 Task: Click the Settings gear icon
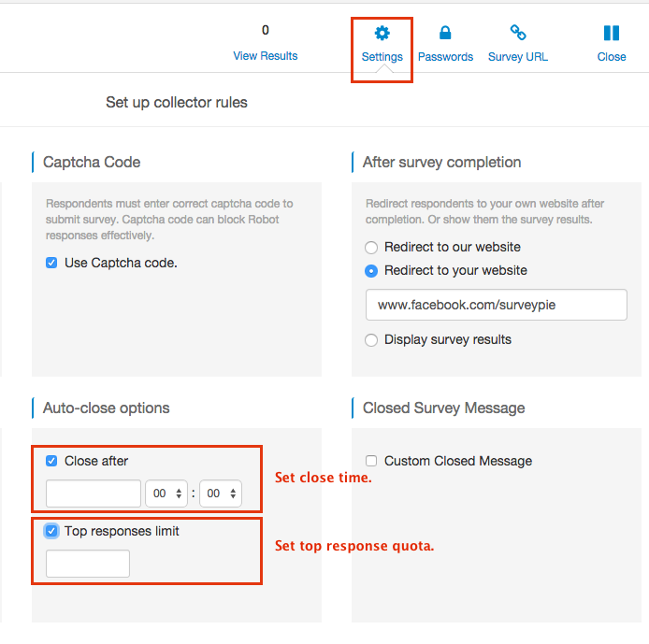tap(382, 34)
